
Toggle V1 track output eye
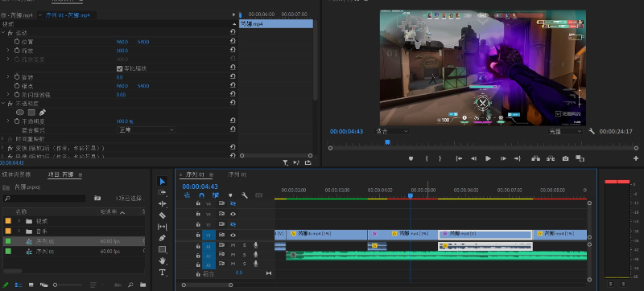tap(233, 236)
